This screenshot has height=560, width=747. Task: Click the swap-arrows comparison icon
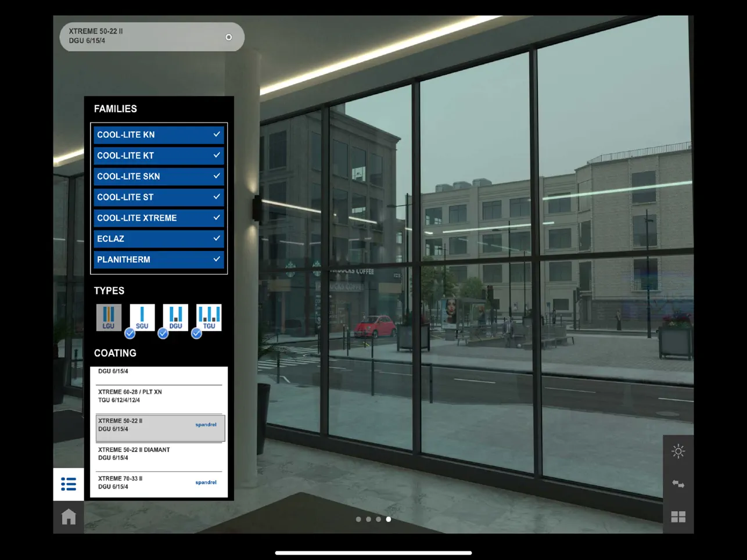(678, 484)
